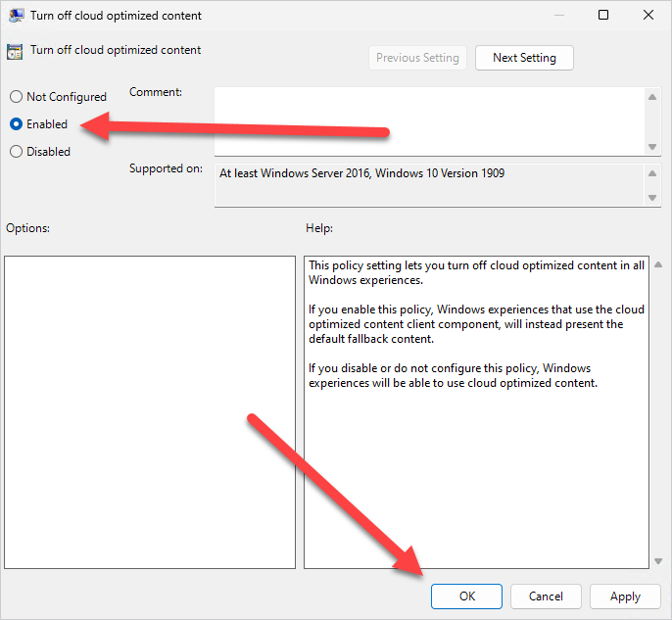Close the Turn off cloud optimized content dialog
Screen dimensions: 672x620
(648, 15)
